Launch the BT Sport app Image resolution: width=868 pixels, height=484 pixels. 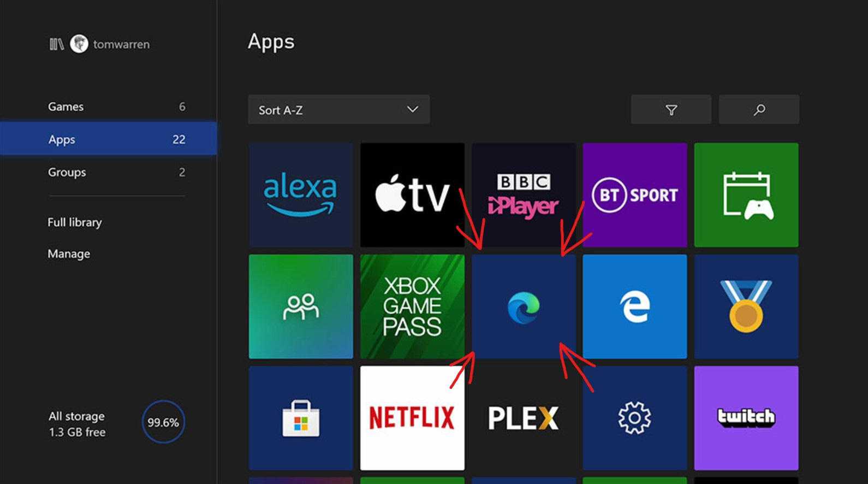(635, 195)
